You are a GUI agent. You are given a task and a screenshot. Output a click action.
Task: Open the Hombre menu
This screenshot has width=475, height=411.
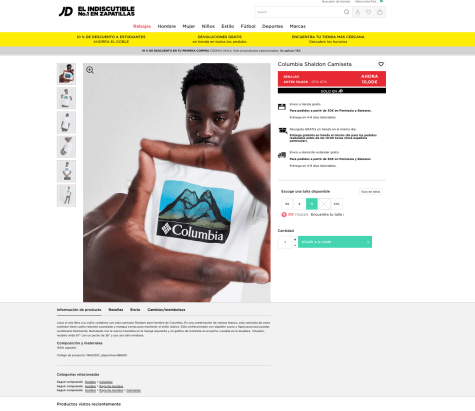(x=167, y=26)
